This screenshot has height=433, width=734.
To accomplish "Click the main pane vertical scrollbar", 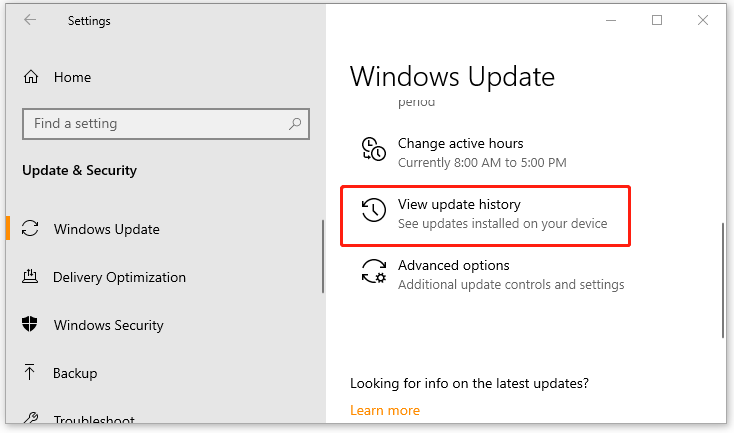I will (x=723, y=280).
